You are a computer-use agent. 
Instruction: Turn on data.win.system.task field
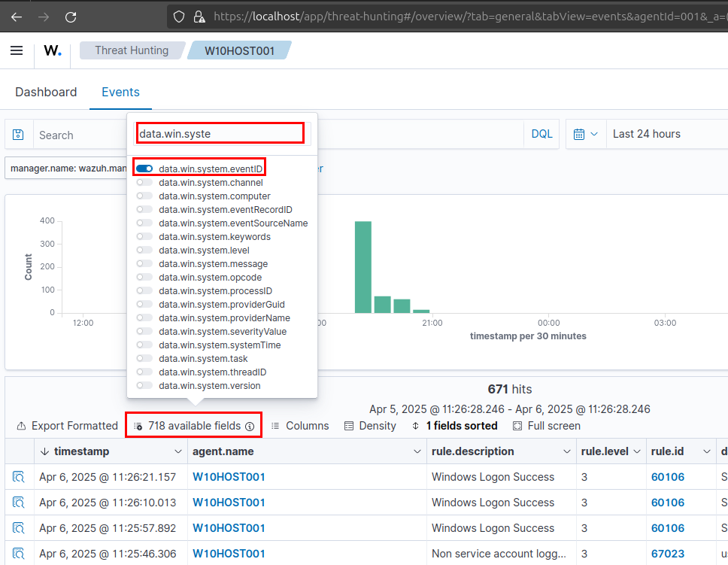coord(144,358)
